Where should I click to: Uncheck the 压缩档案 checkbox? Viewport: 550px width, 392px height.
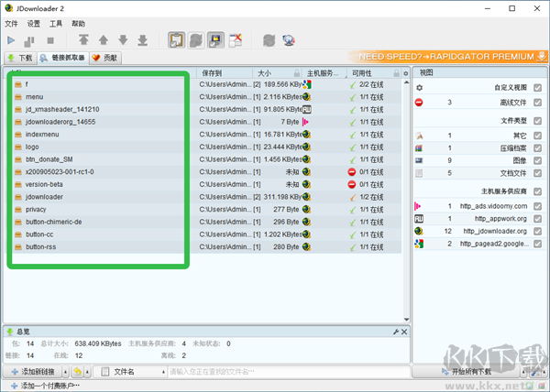click(537, 148)
